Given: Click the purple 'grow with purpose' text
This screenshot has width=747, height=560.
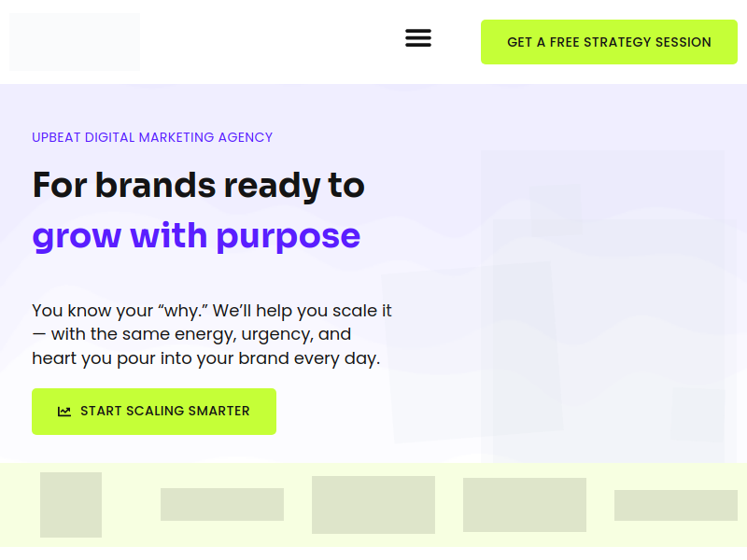Looking at the screenshot, I should (x=196, y=235).
